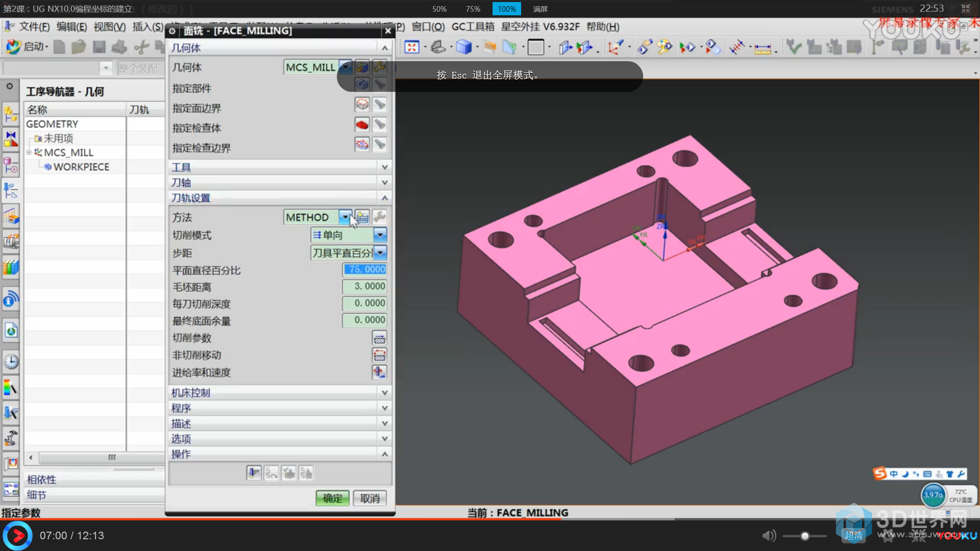The image size is (980, 551).
Task: Expand the 工具 section
Action: 385,167
